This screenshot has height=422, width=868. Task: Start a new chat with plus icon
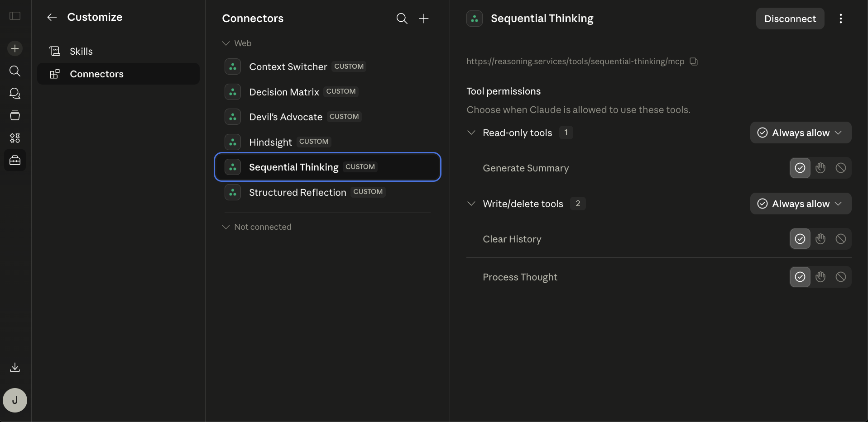coord(15,48)
